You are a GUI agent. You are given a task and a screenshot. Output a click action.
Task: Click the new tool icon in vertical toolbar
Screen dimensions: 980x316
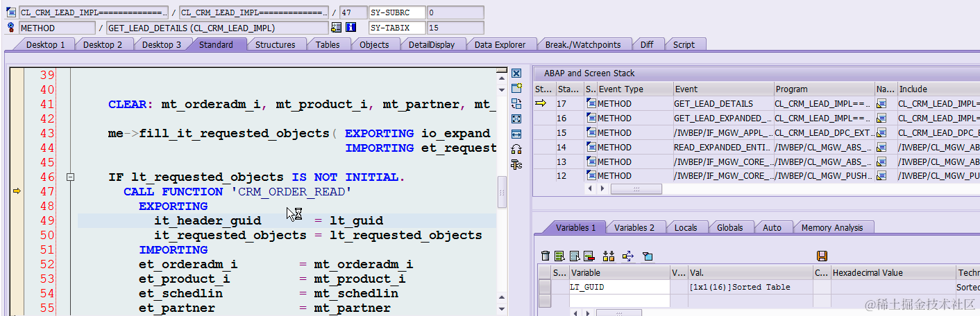coord(516,89)
